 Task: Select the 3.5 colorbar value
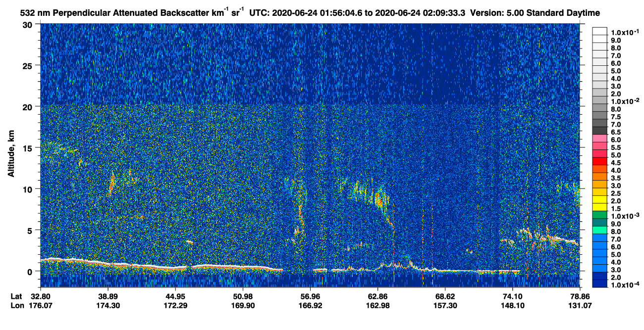point(616,178)
